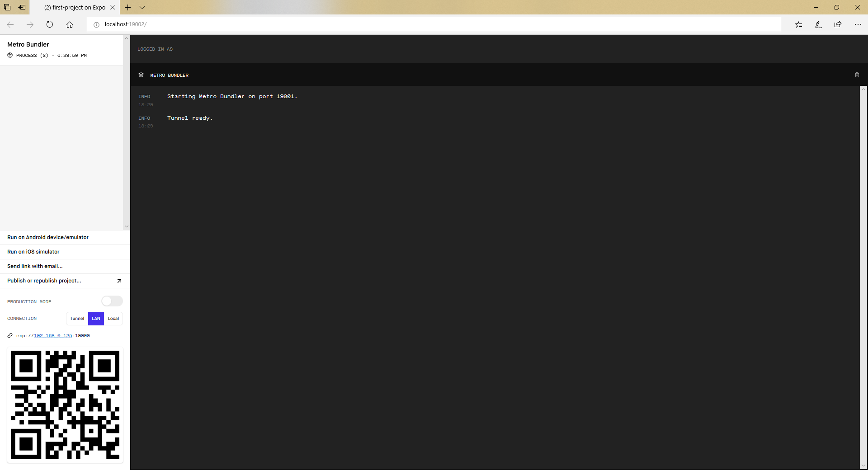Click the METRO BUNDLER panel header text
The image size is (868, 470).
pyautogui.click(x=170, y=75)
